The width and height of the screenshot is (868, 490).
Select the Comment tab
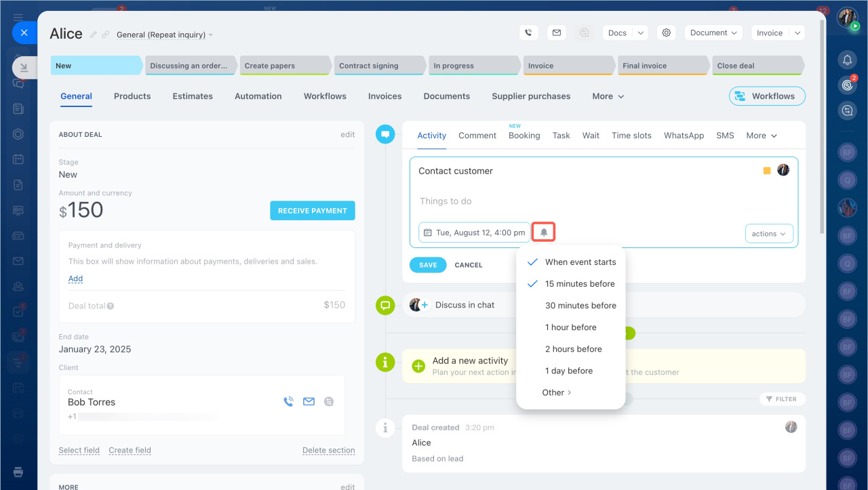coord(477,136)
